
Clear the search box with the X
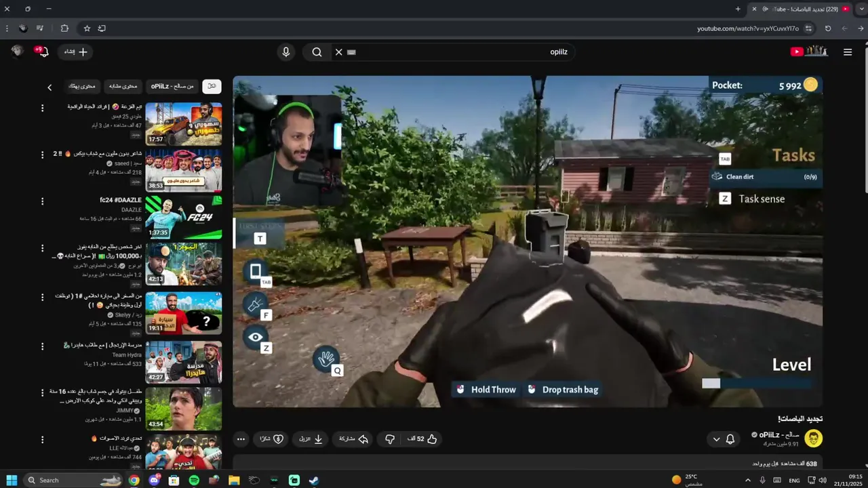point(338,52)
